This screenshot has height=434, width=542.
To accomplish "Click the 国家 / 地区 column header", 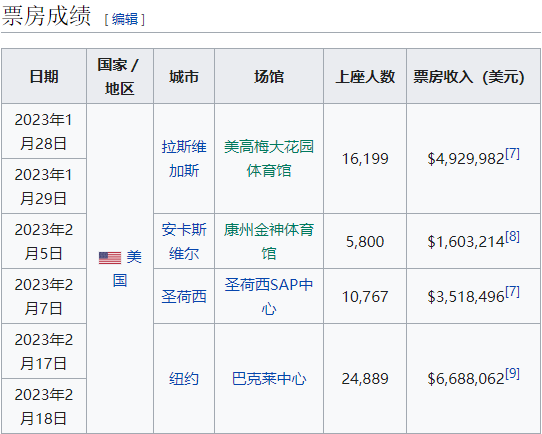I will tap(120, 76).
